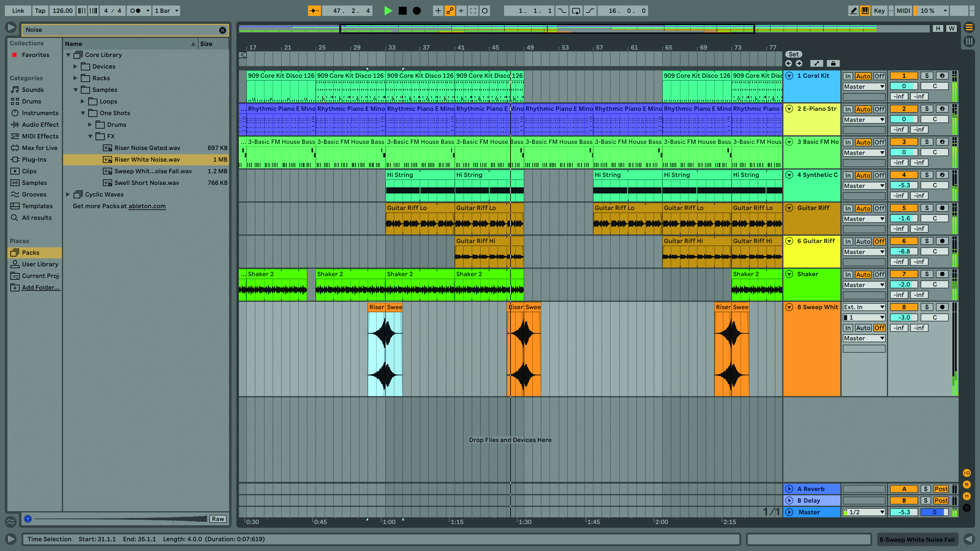This screenshot has width=980, height=551.
Task: Solo the B Delay return track
Action: [x=925, y=500]
